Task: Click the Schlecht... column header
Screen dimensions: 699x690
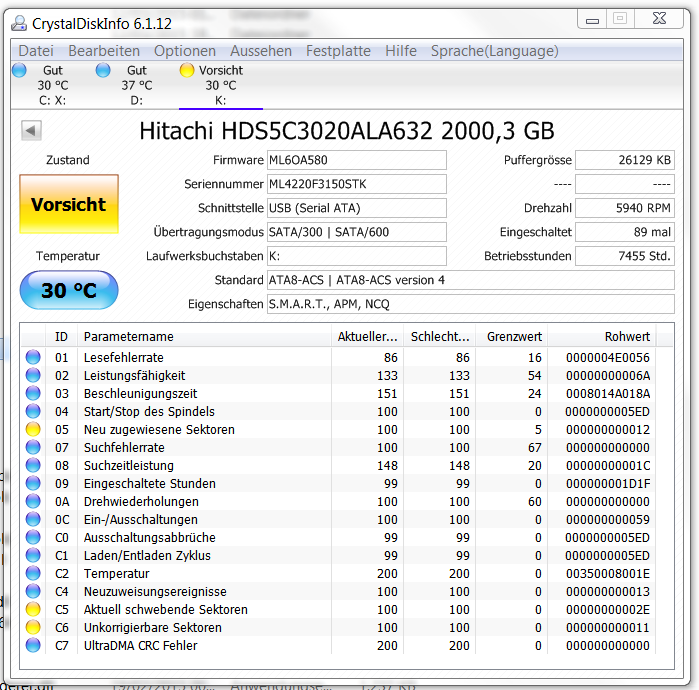Action: (x=440, y=337)
